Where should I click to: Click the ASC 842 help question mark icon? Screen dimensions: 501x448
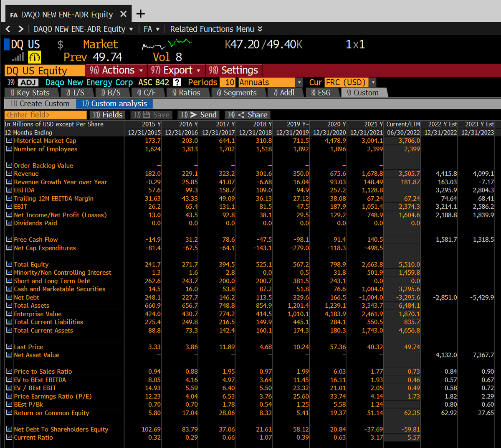[177, 82]
